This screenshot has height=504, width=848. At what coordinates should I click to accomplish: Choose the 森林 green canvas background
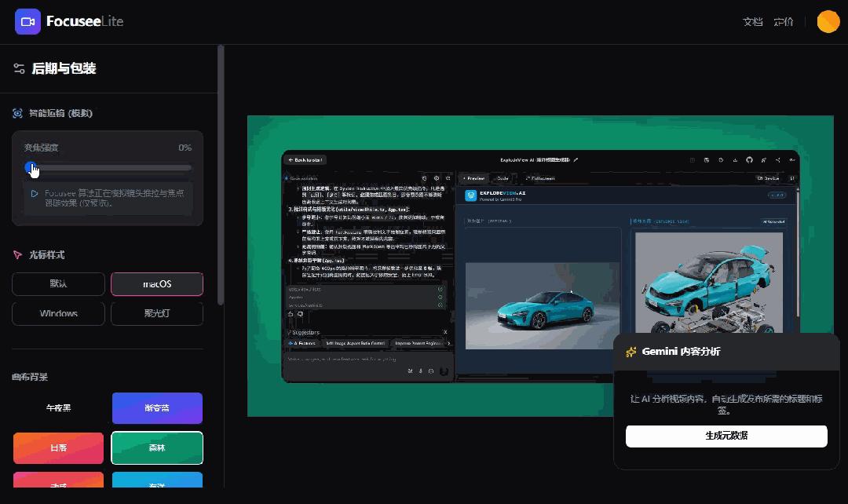pyautogui.click(x=157, y=447)
